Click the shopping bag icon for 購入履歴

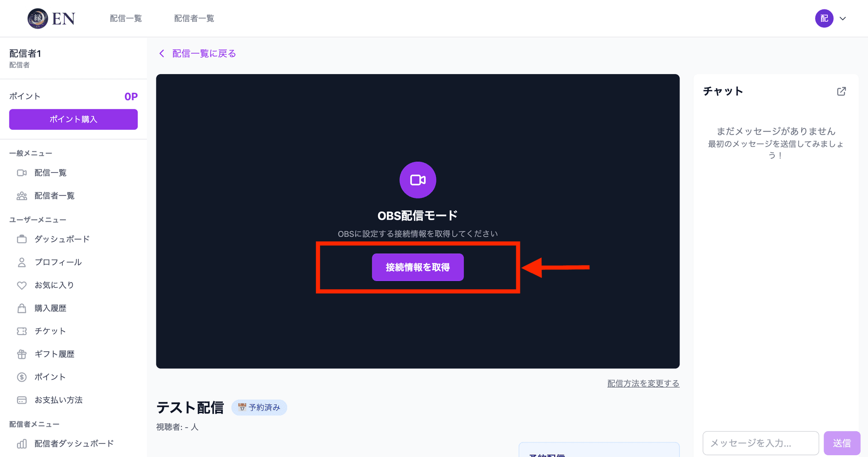(22, 308)
